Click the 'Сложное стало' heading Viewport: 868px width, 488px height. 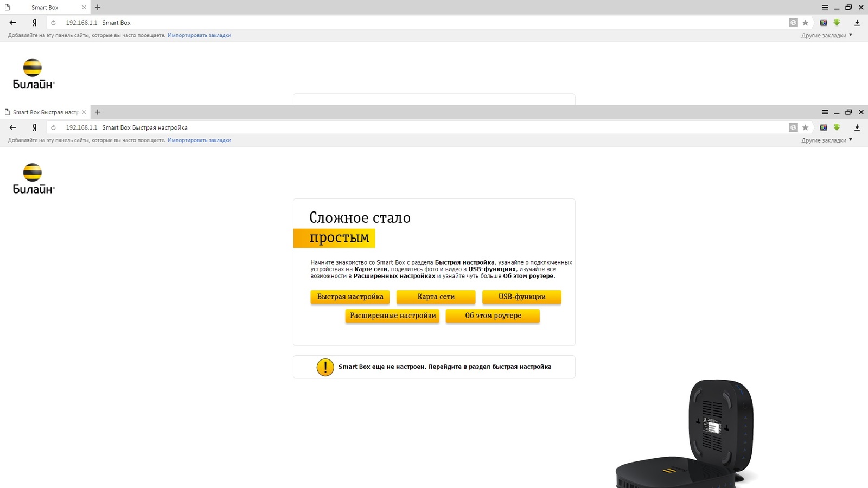tap(360, 218)
